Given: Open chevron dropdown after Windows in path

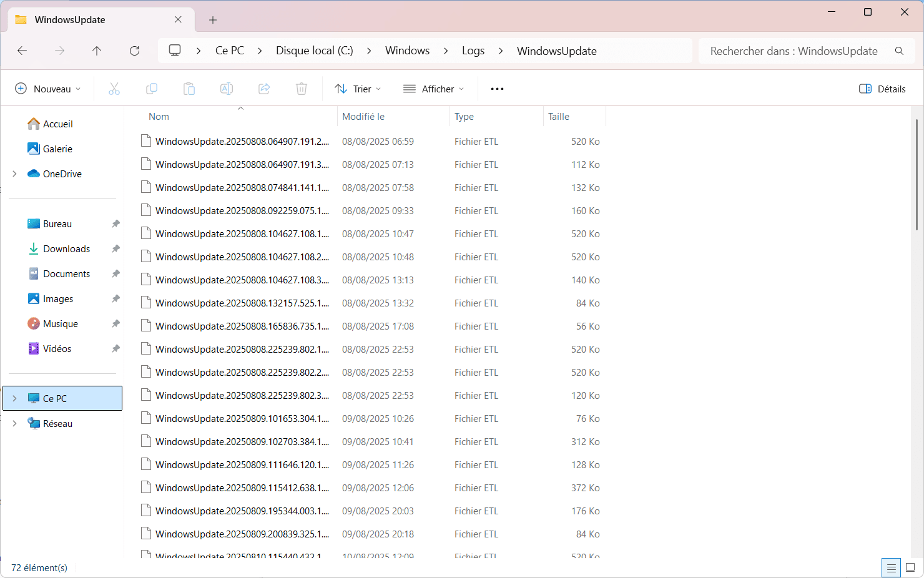Looking at the screenshot, I should (446, 51).
